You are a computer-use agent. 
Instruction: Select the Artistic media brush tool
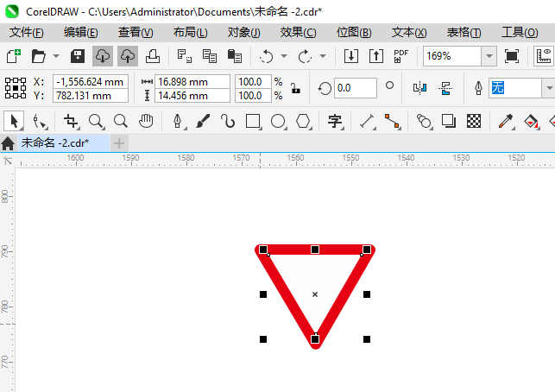point(203,121)
